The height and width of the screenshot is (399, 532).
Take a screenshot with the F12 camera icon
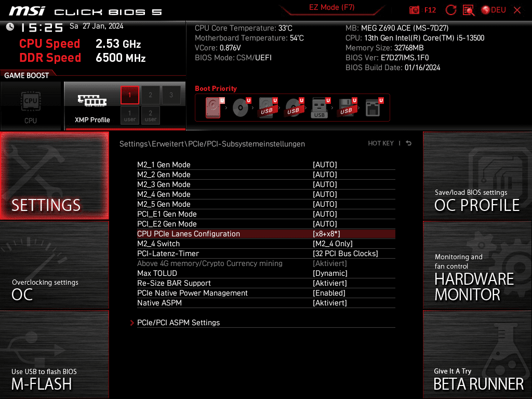414,10
